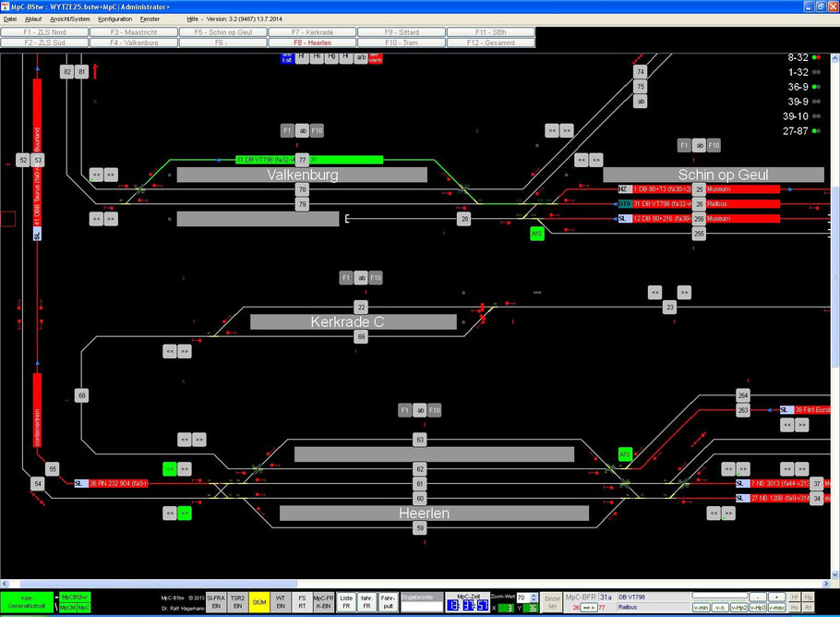Image resolution: width=840 pixels, height=617 pixels.
Task: Click the green AfS marker near Heerlen
Action: pyautogui.click(x=625, y=454)
